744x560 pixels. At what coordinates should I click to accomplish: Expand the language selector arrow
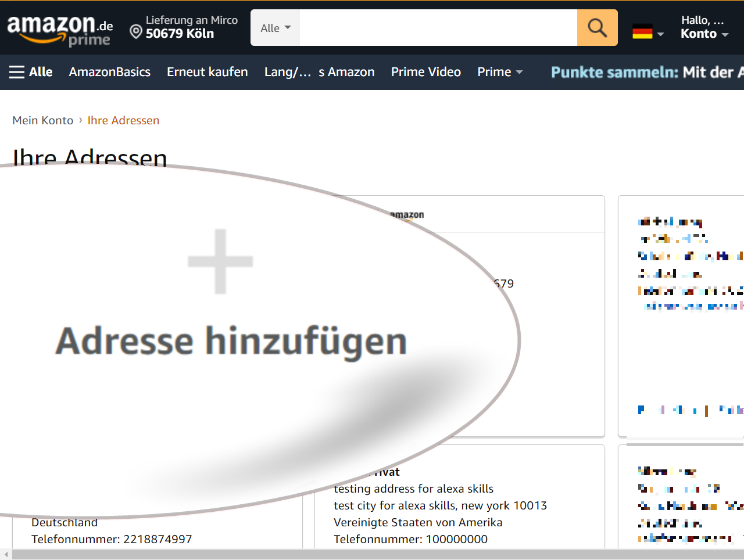[660, 35]
